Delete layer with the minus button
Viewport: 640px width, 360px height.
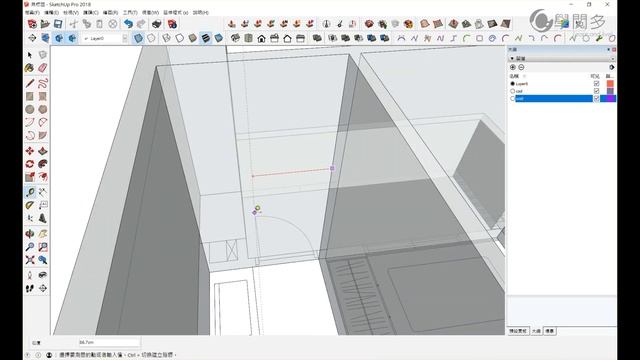521,67
